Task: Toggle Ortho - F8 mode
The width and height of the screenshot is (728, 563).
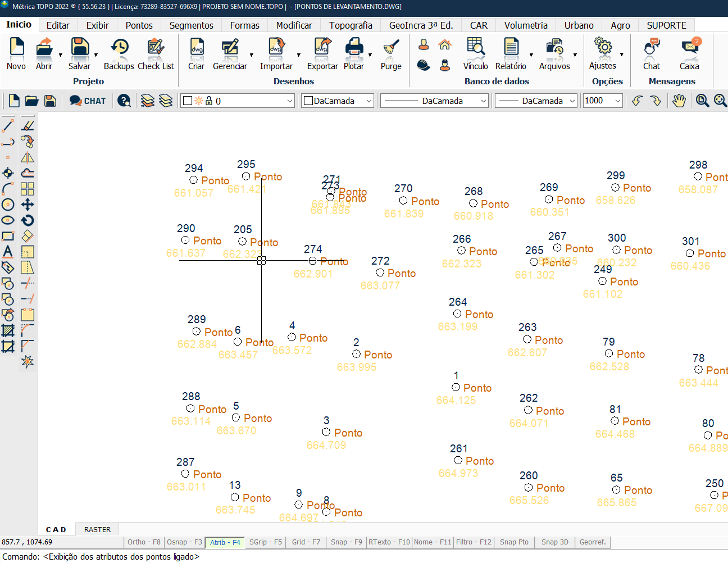Action: (144, 542)
